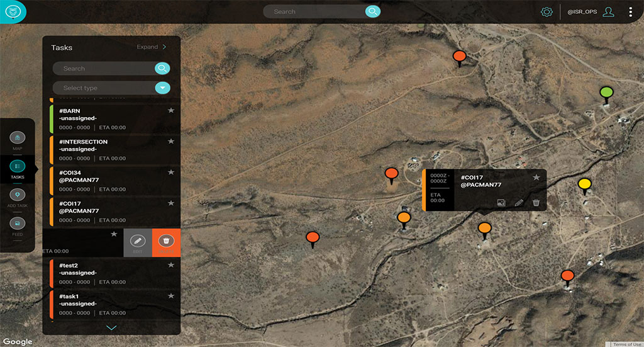Delete COI17 via popup trash icon
The image size is (644, 347).
536,203
